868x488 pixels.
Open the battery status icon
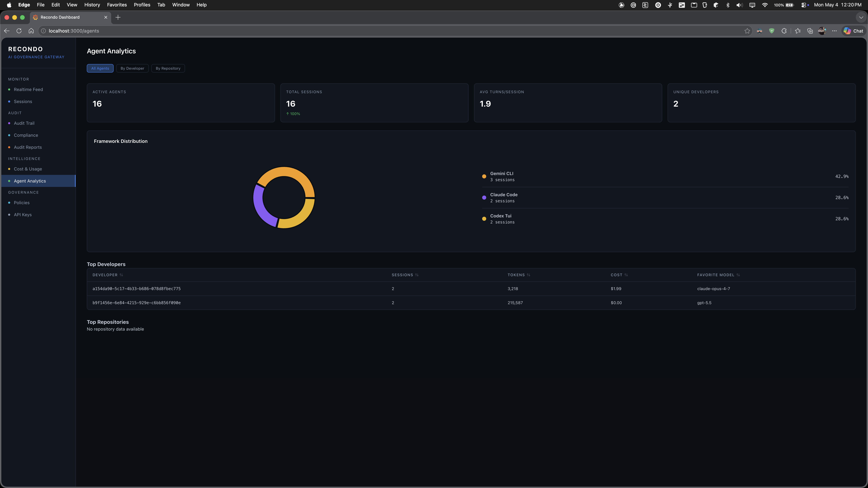point(790,5)
